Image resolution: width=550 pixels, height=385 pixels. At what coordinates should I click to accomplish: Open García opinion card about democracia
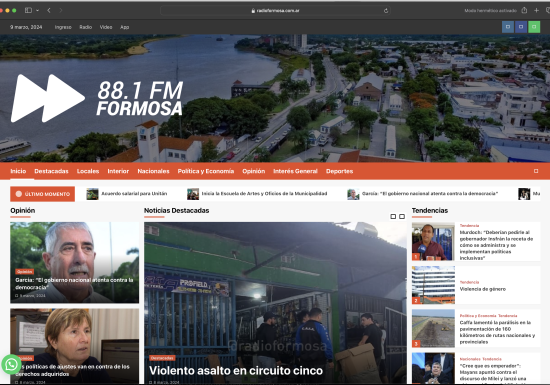coord(74,284)
